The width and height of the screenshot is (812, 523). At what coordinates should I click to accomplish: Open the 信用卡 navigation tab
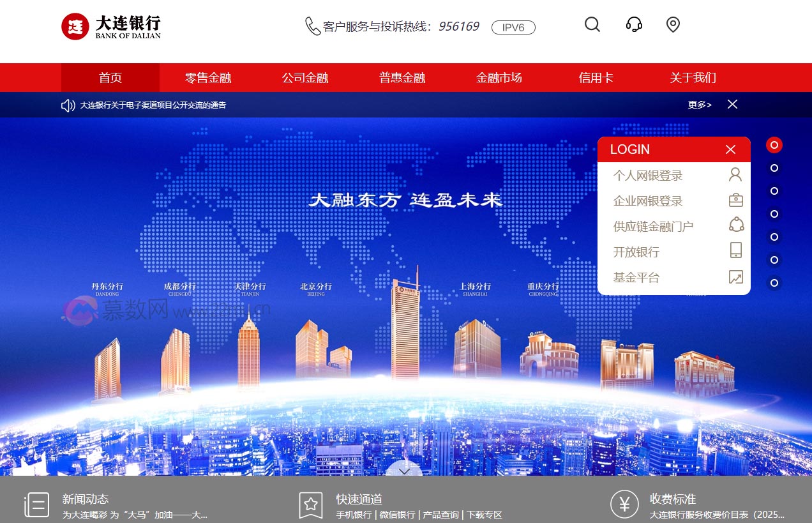(x=596, y=77)
